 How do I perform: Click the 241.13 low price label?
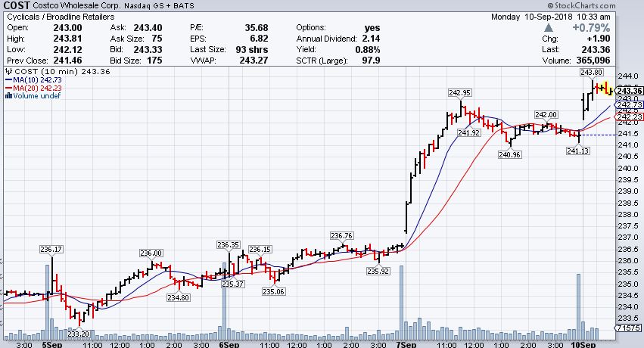point(578,151)
